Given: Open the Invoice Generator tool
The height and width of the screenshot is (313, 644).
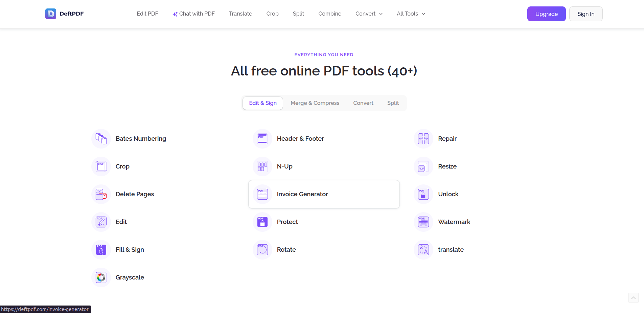Looking at the screenshot, I should coord(302,194).
